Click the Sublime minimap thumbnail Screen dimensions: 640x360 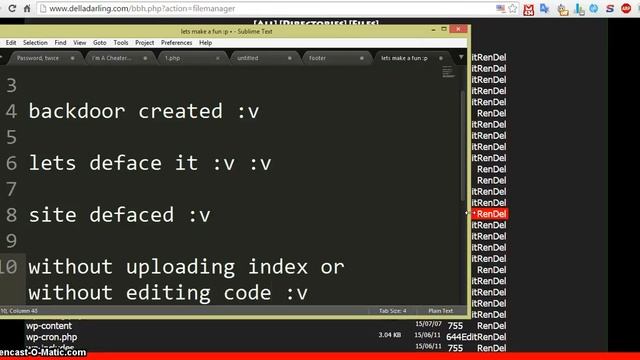448,71
